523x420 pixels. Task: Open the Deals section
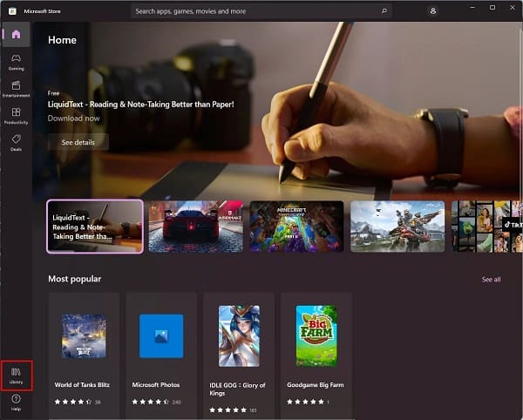tap(16, 143)
